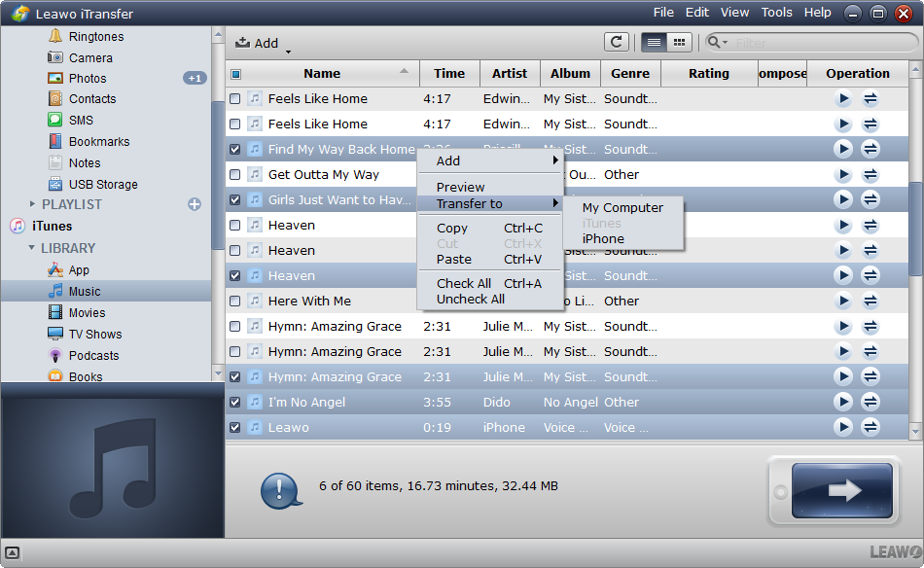The height and width of the screenshot is (568, 924).
Task: Open Podcasts in the library sidebar
Action: coord(93,355)
